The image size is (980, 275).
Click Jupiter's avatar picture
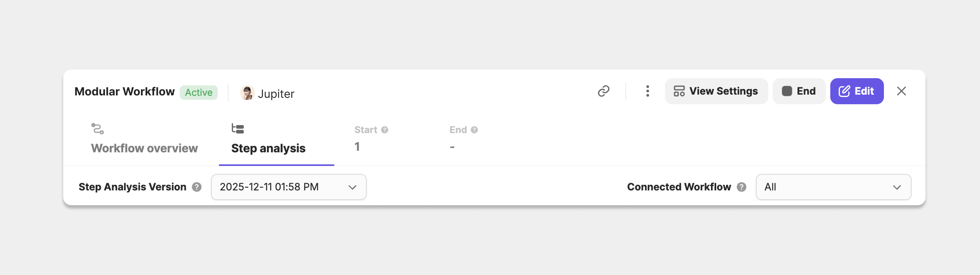247,93
